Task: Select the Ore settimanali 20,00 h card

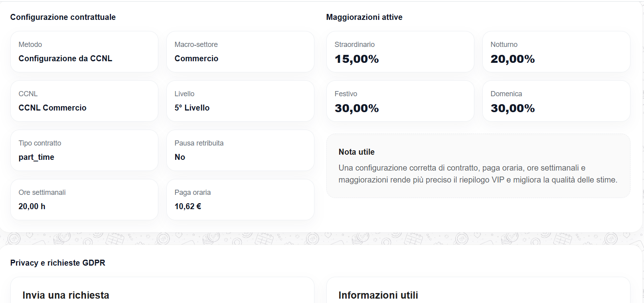Action: tap(84, 200)
